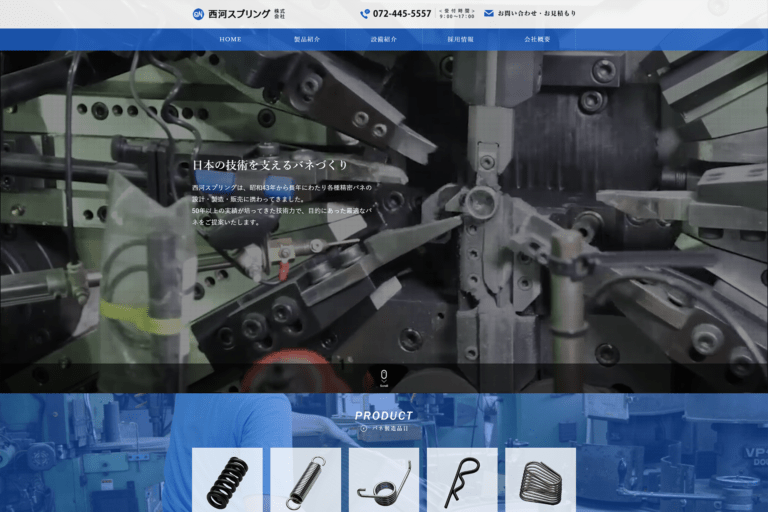The image size is (768, 512).
Task: Click the phone handset icon
Action: tap(365, 14)
